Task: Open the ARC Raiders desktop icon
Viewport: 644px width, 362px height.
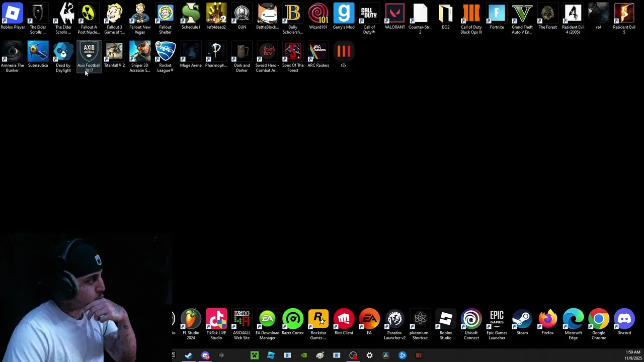Action: pos(318,55)
